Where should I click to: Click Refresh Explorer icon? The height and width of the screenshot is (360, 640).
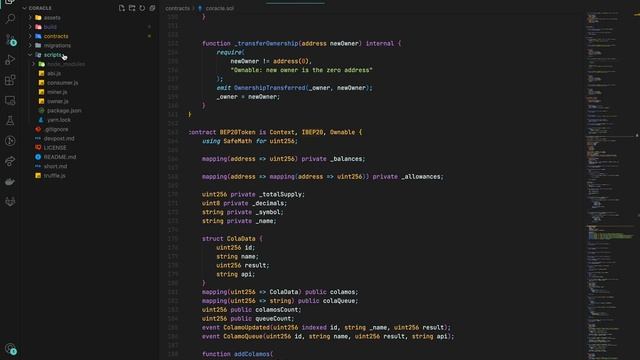[142, 8]
